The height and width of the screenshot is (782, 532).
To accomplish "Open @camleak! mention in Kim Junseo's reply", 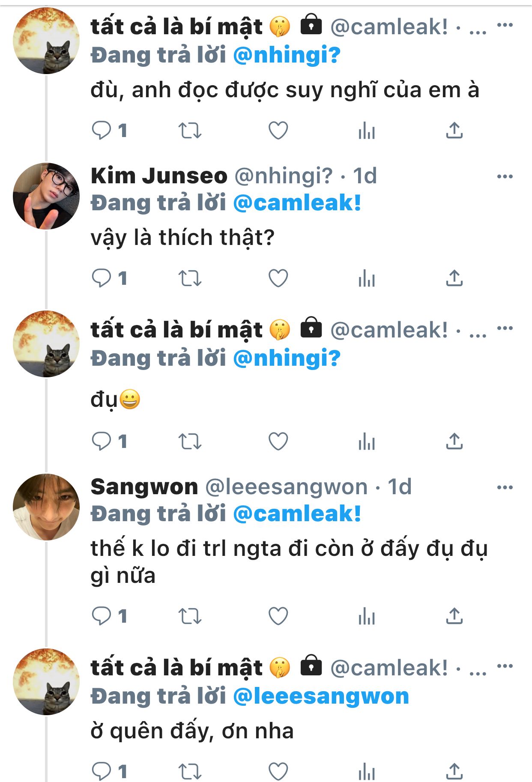I will tap(297, 203).
